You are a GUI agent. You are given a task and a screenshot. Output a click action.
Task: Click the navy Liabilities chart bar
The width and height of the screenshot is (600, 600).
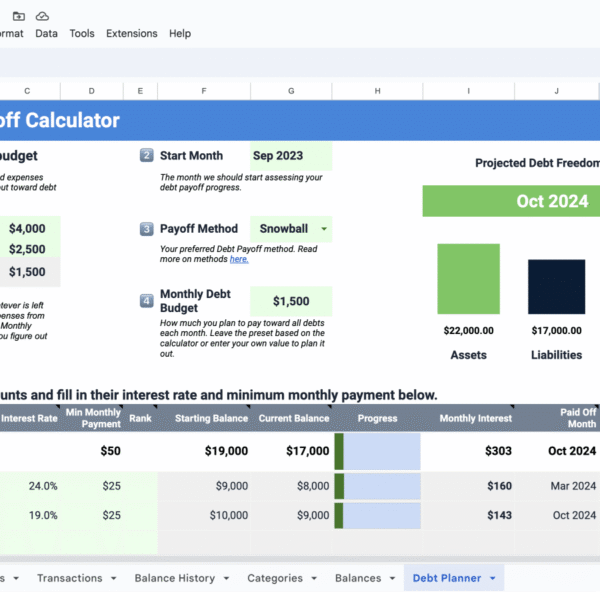557,286
